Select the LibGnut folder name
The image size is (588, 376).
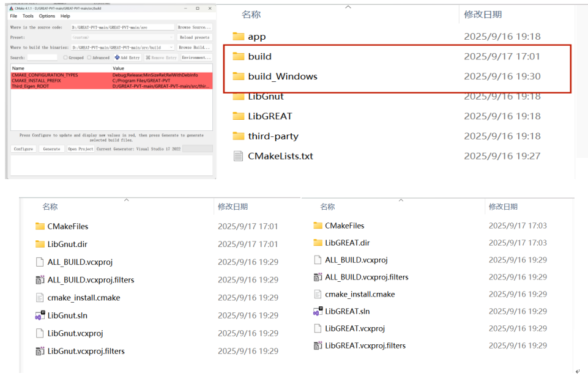pyautogui.click(x=266, y=97)
